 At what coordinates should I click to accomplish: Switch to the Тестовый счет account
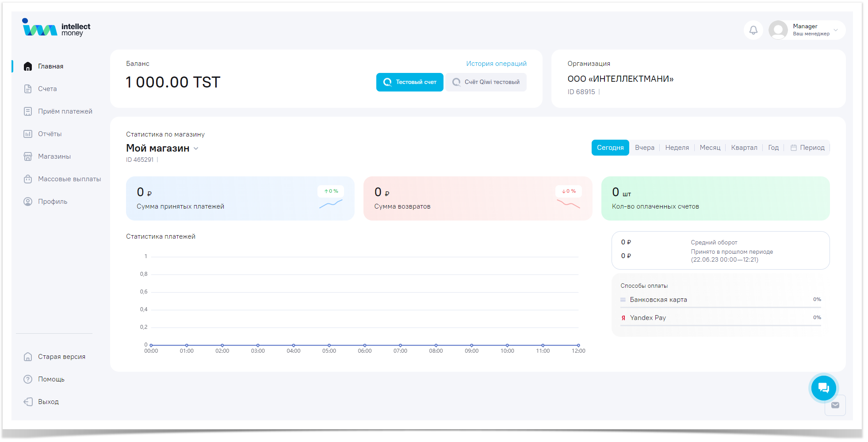coord(409,82)
